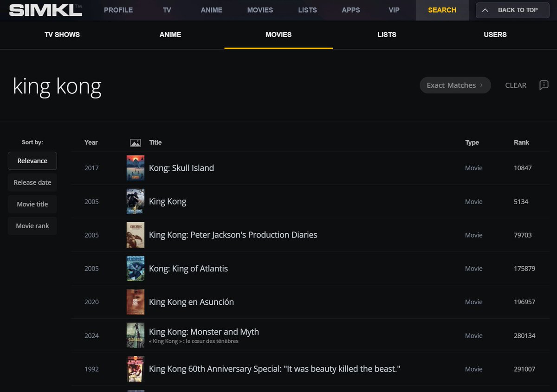Select the MOVIES search tab

coord(278,35)
